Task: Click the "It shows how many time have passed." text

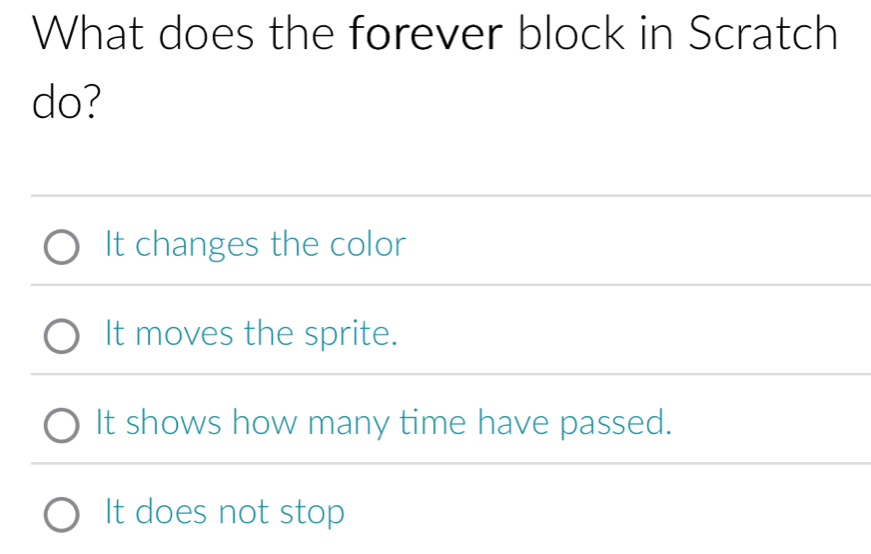Action: [382, 423]
